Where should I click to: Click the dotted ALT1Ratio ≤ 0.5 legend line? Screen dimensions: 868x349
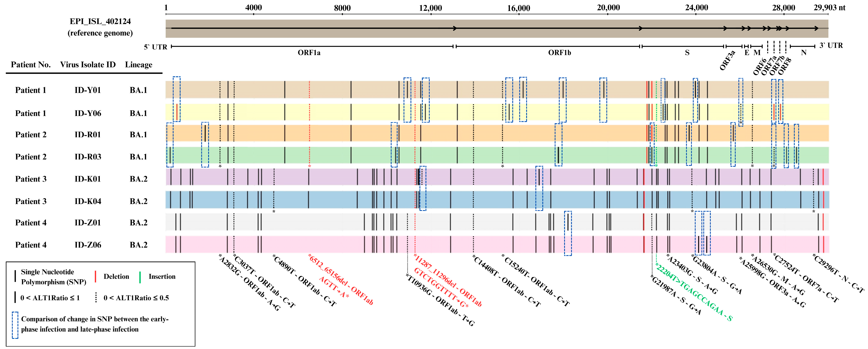tap(96, 298)
